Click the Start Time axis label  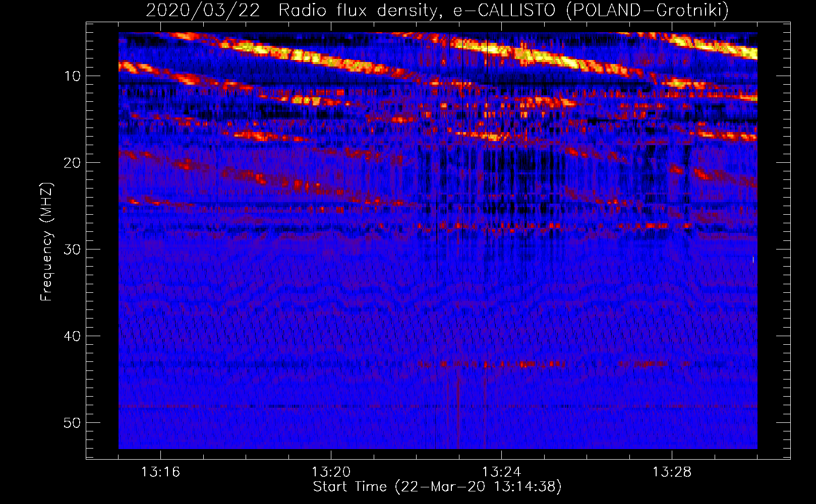coord(437,487)
